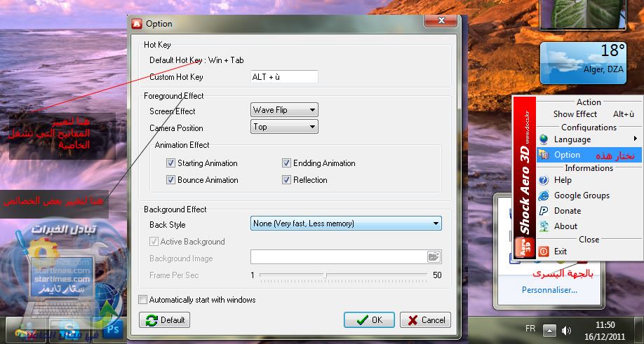Expand the Camera Position dropdown
Image resolution: width=644 pixels, height=344 pixels.
click(284, 127)
